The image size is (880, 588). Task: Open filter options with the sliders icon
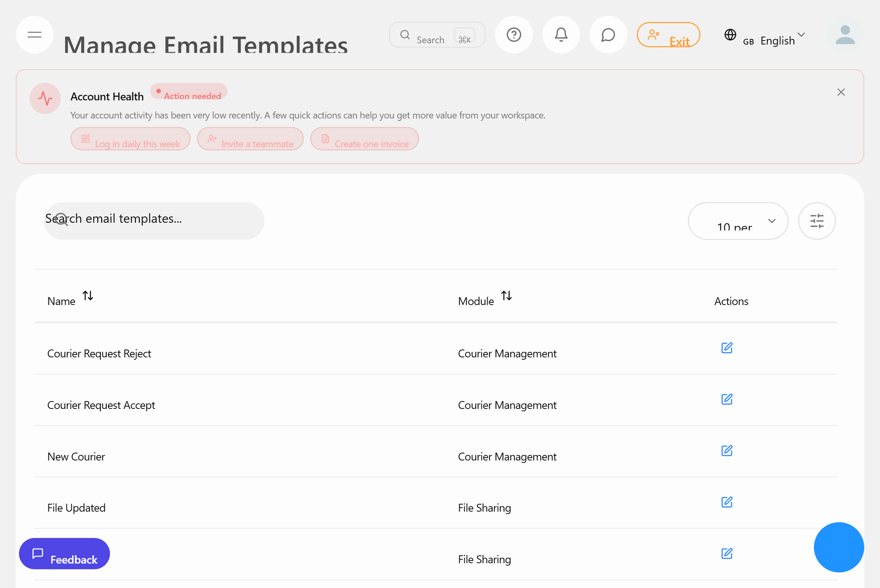click(x=817, y=221)
